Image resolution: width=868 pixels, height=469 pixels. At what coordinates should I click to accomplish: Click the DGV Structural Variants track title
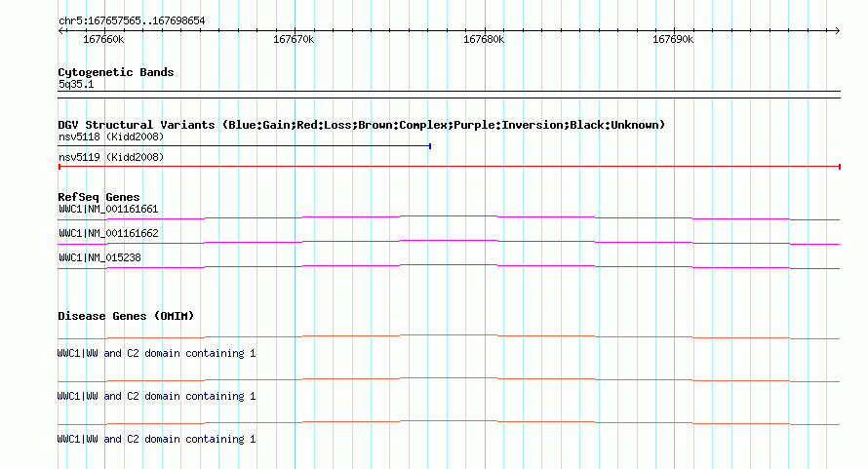tap(361, 125)
